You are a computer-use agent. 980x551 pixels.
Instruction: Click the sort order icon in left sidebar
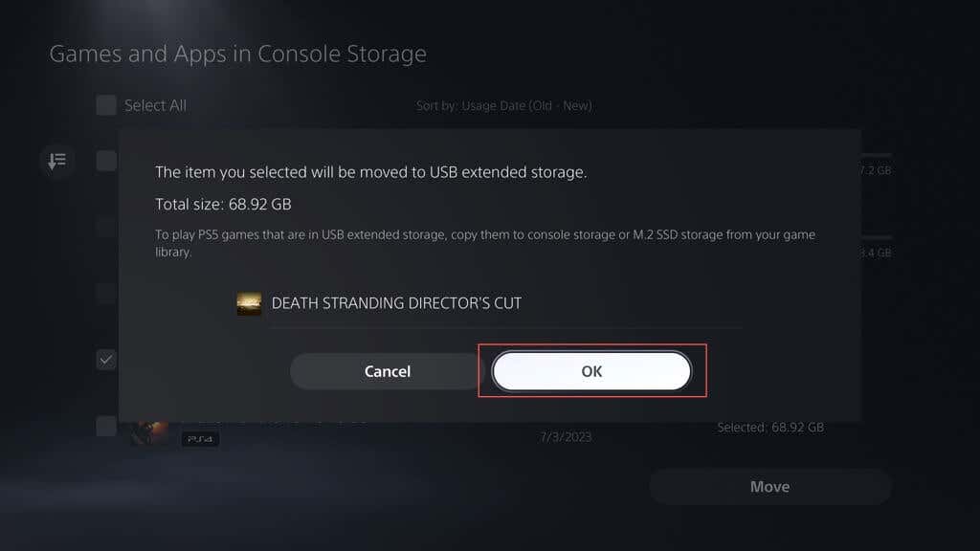tap(57, 161)
